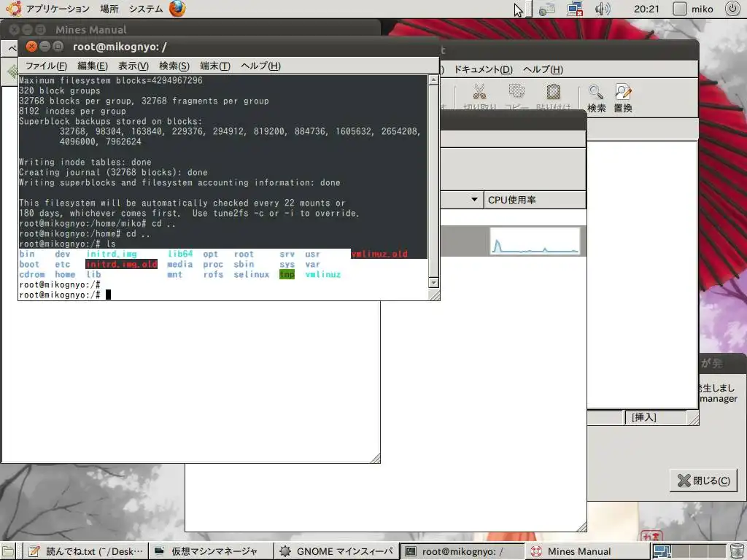Viewport: 747px width, 560px height.
Task: Switch to GNOME マインスイーパ taskbar window
Action: pyautogui.click(x=337, y=551)
